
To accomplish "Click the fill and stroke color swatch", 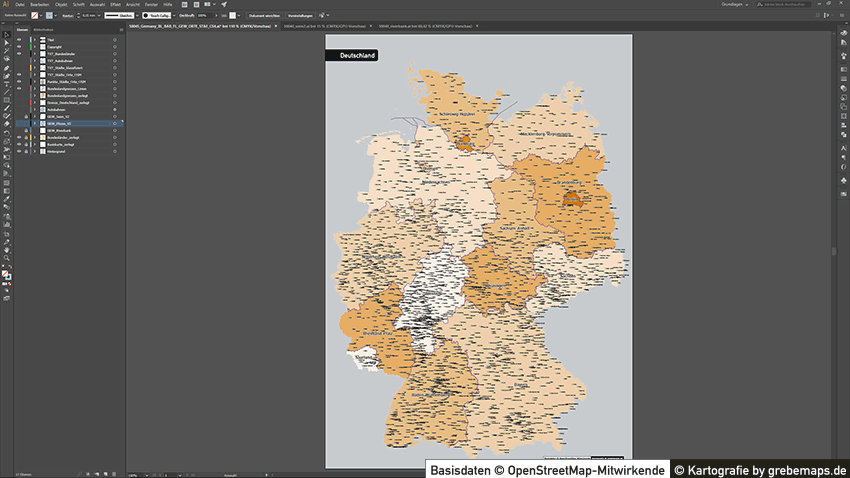I will [6, 274].
